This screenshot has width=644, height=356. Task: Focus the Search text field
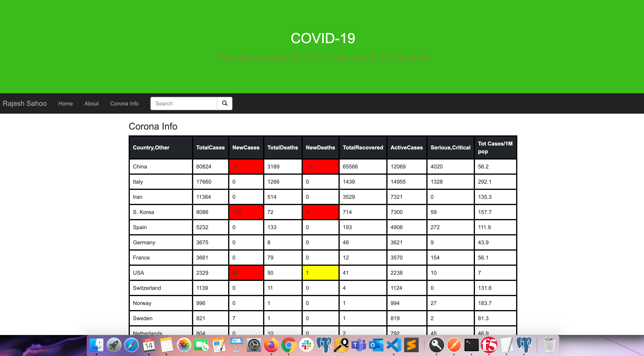[x=184, y=103]
